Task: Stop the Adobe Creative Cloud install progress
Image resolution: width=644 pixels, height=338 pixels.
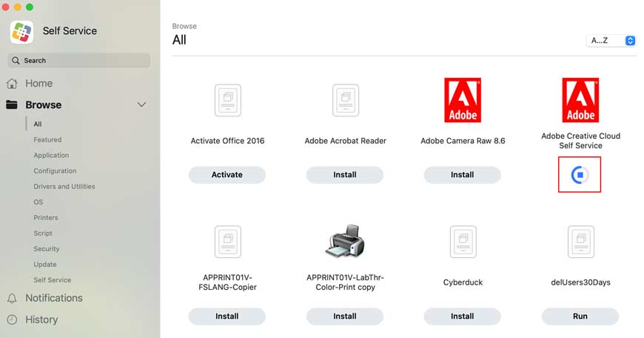Action: click(580, 175)
